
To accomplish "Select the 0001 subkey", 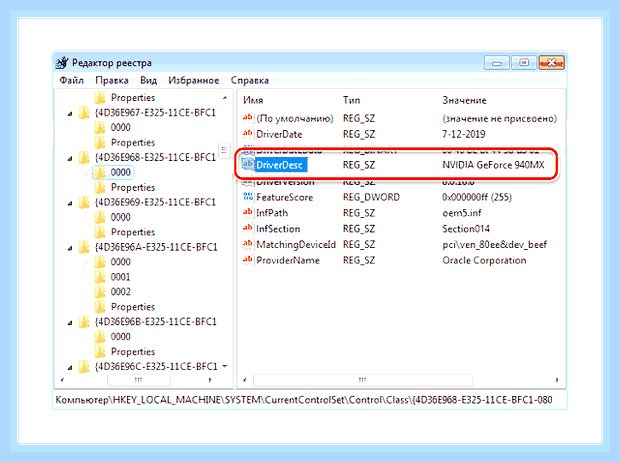I will pos(121,277).
